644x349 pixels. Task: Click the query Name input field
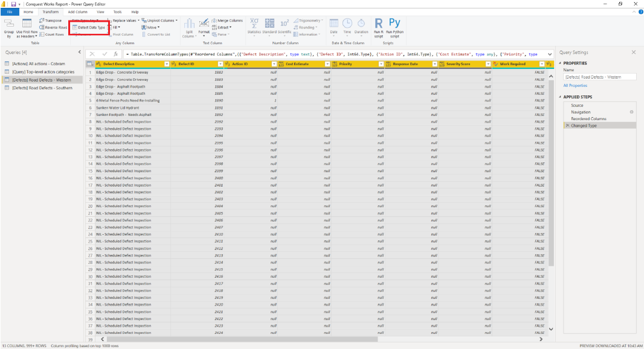pos(600,77)
